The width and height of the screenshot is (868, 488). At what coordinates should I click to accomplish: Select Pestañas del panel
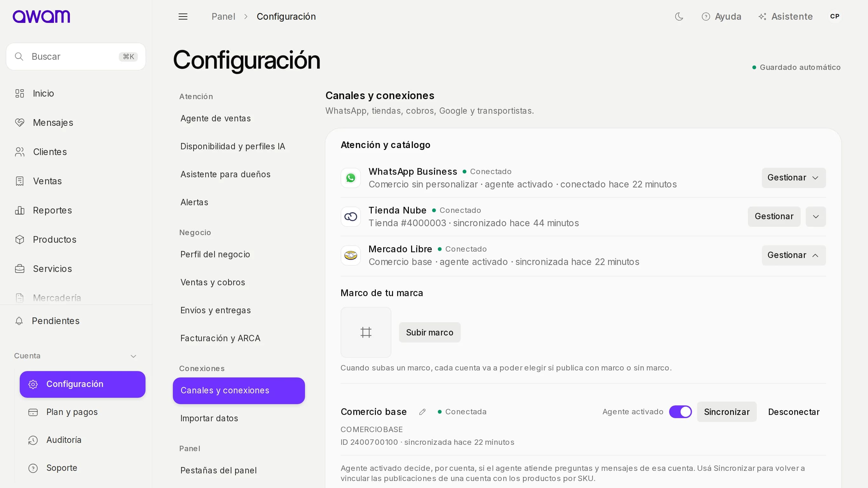point(239,471)
